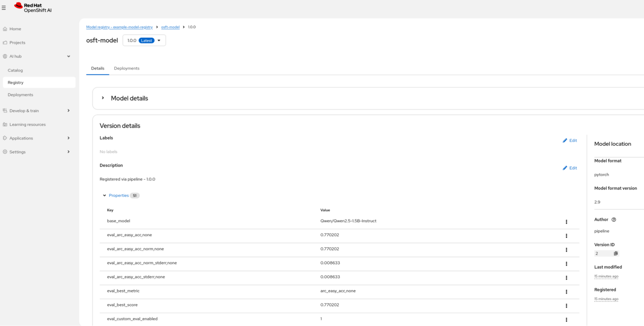Select the Details tab

(x=98, y=68)
